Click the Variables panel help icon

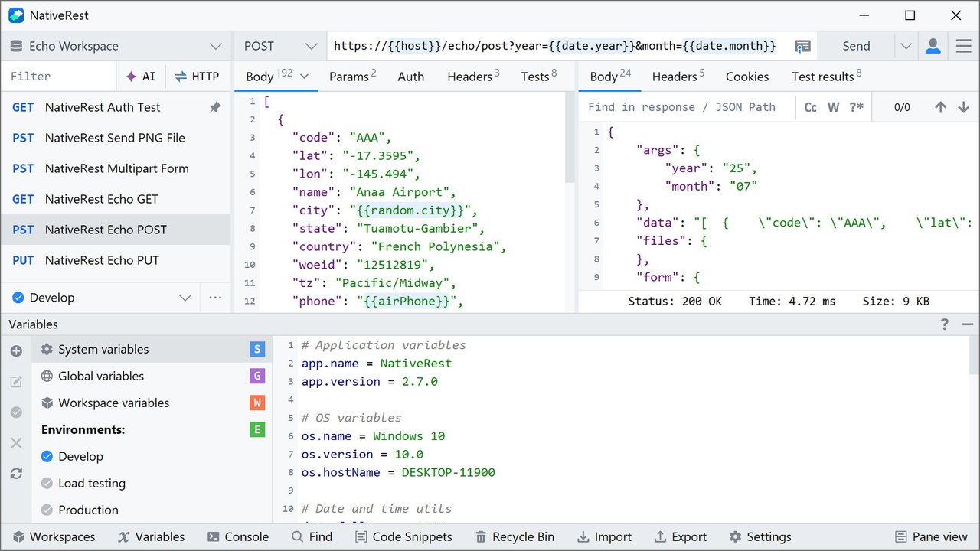coord(945,324)
